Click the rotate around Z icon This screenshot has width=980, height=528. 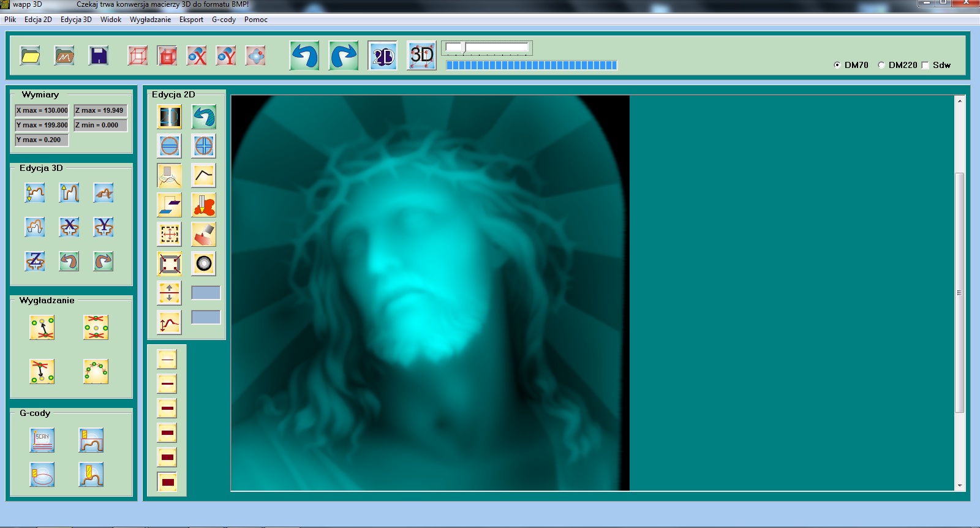(35, 262)
